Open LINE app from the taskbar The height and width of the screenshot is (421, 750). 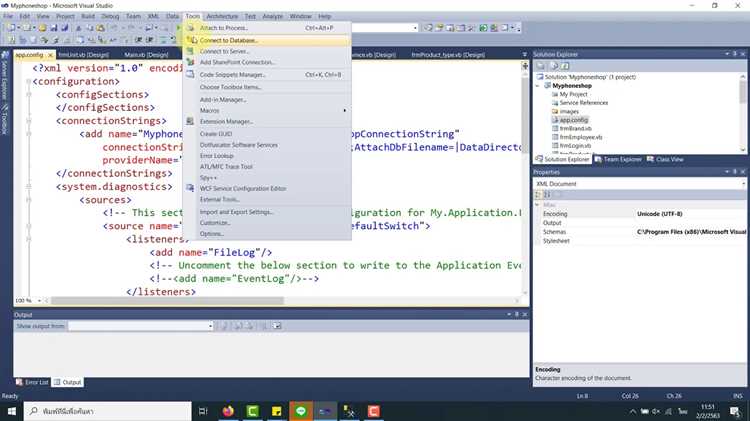(301, 411)
